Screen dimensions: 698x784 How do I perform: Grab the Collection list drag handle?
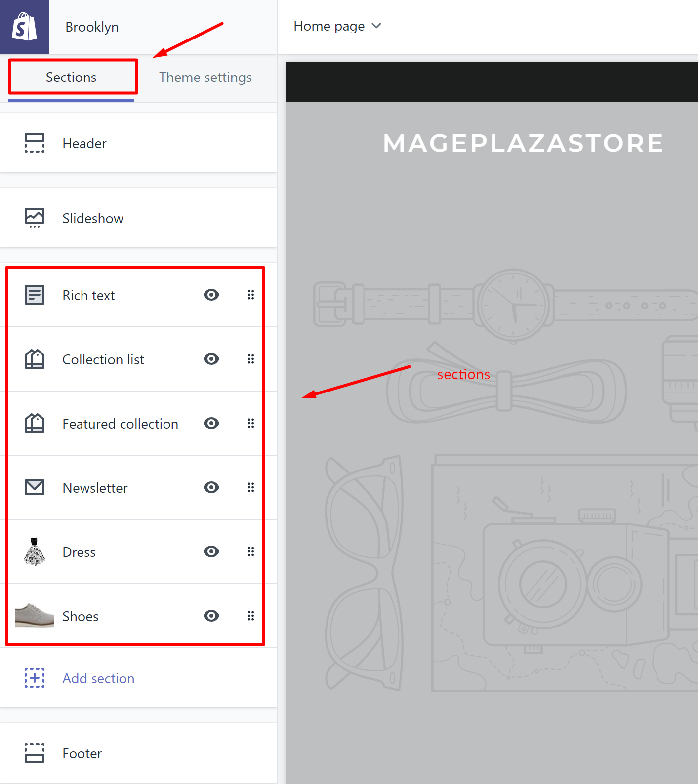click(251, 359)
